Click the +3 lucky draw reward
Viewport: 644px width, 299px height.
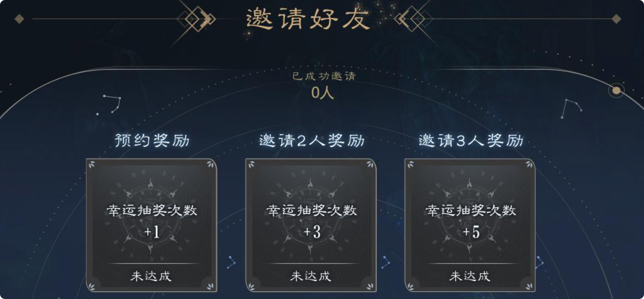312,232
